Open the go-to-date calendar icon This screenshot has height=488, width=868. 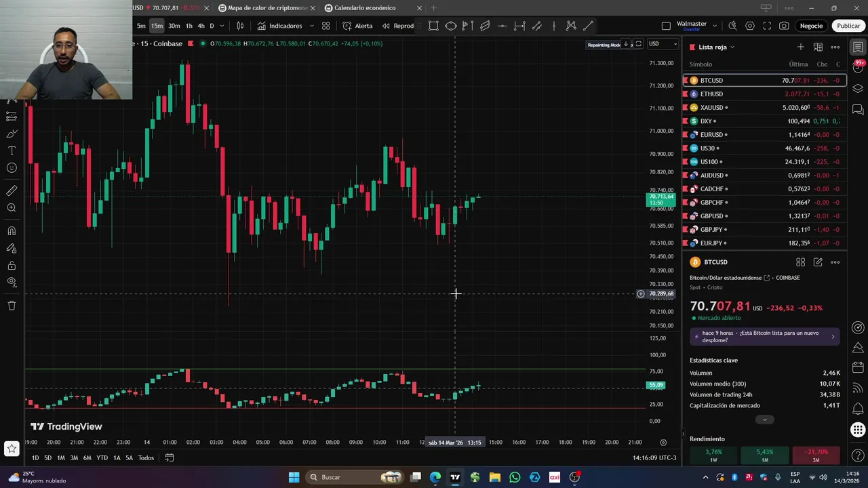[x=170, y=458]
